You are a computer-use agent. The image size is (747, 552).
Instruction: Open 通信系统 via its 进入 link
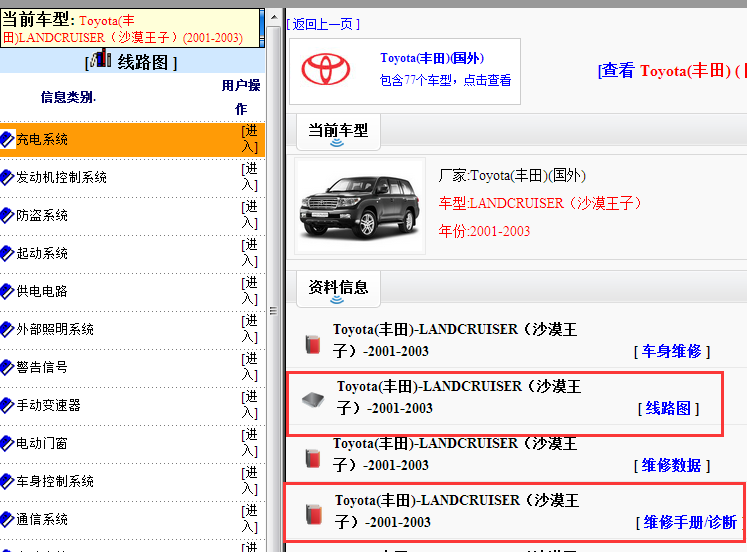pyautogui.click(x=250, y=519)
